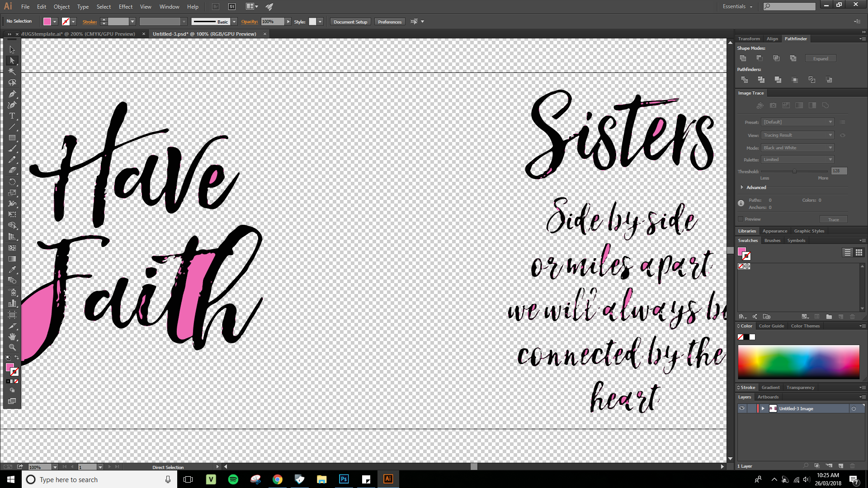Select the Shape Builder tool
This screenshot has width=868, height=488.
tap(12, 225)
